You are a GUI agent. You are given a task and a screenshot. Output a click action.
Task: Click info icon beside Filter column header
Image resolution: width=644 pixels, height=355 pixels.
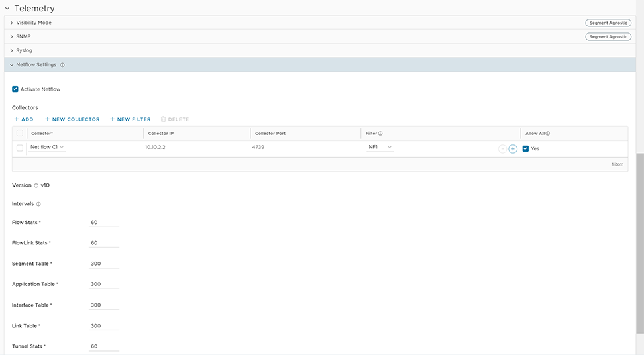(380, 134)
